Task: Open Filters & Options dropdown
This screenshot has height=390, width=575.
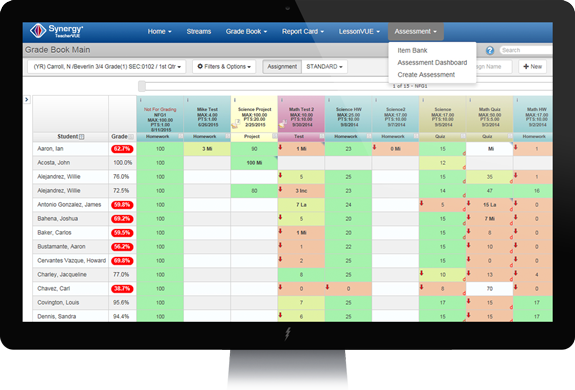Action: coord(224,67)
